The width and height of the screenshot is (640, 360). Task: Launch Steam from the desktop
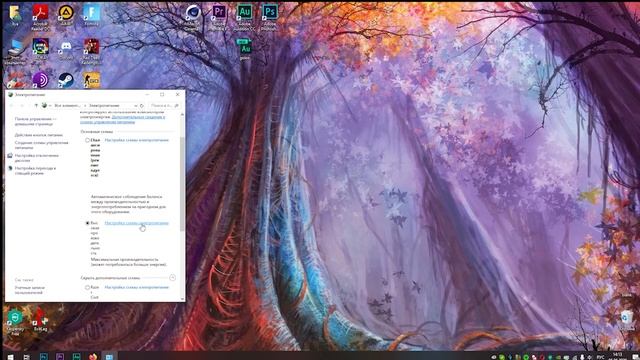66,80
